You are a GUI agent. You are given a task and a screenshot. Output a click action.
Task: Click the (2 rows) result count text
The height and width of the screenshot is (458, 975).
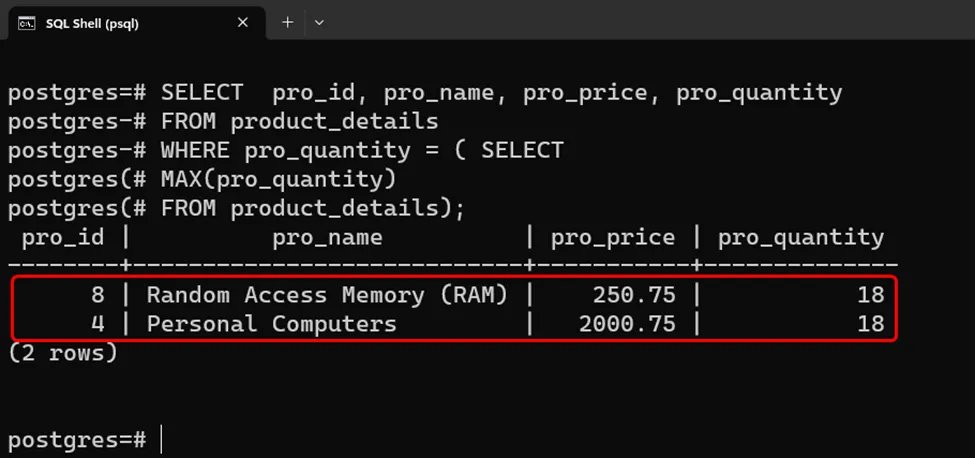click(x=62, y=352)
